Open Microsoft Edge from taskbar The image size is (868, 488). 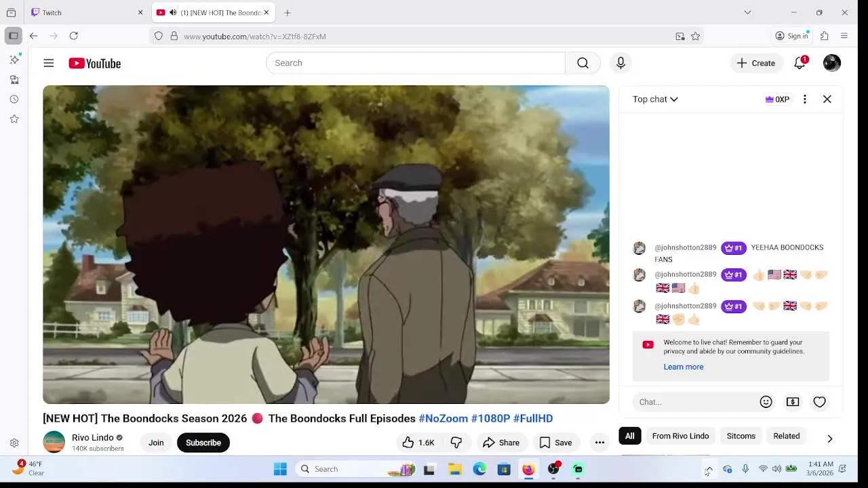[x=479, y=469]
